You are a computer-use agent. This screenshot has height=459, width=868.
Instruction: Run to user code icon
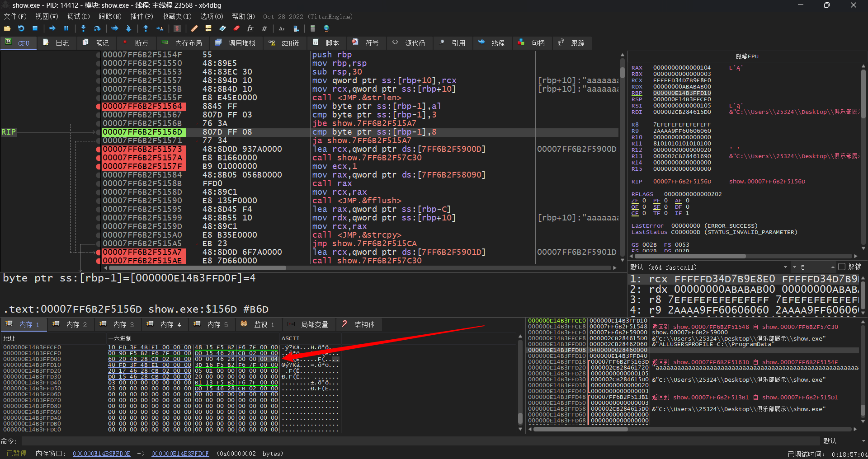pyautogui.click(x=160, y=28)
